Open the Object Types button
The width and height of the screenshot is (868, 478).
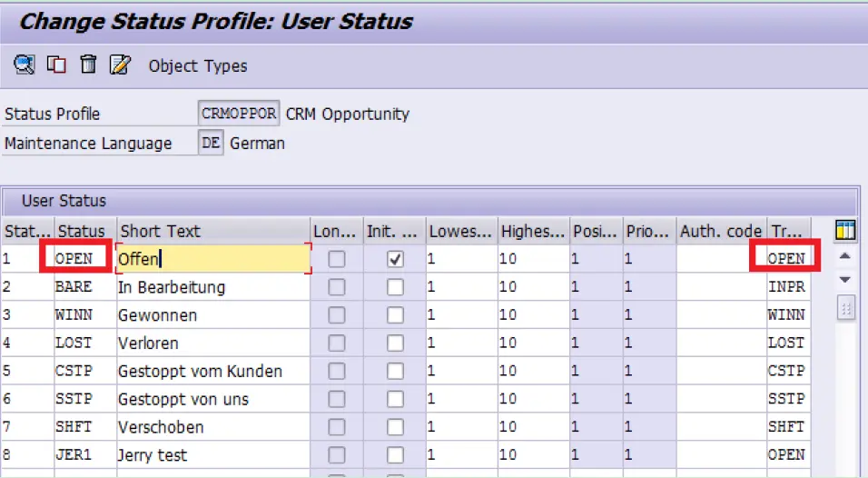[x=198, y=66]
